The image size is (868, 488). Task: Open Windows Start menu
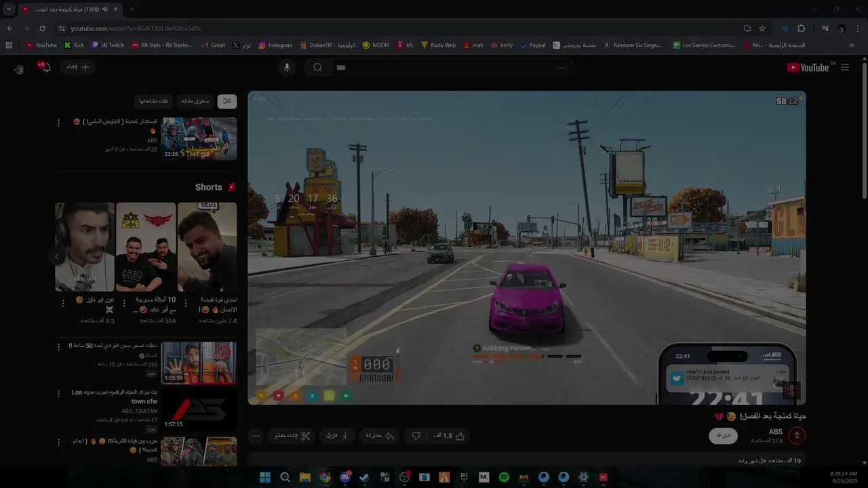coord(265,477)
